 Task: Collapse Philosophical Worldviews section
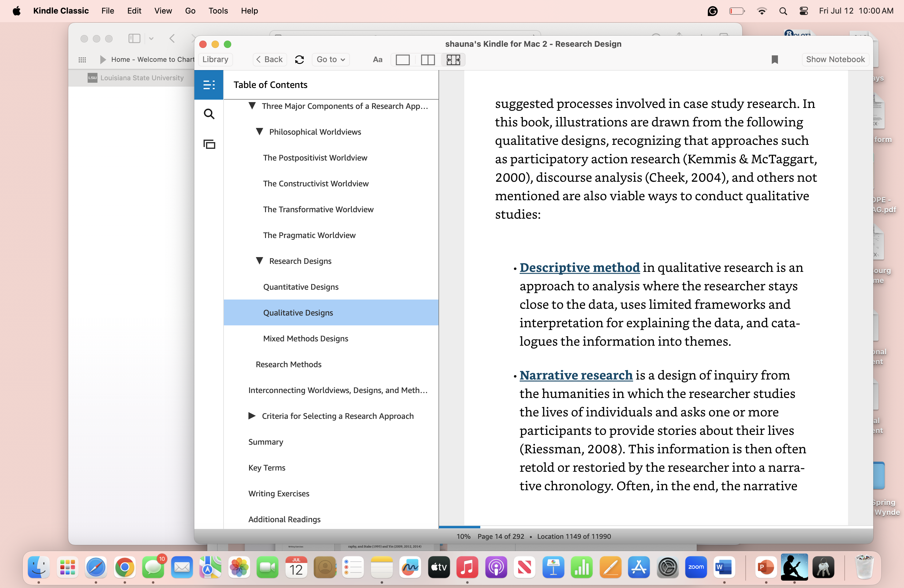tap(260, 131)
